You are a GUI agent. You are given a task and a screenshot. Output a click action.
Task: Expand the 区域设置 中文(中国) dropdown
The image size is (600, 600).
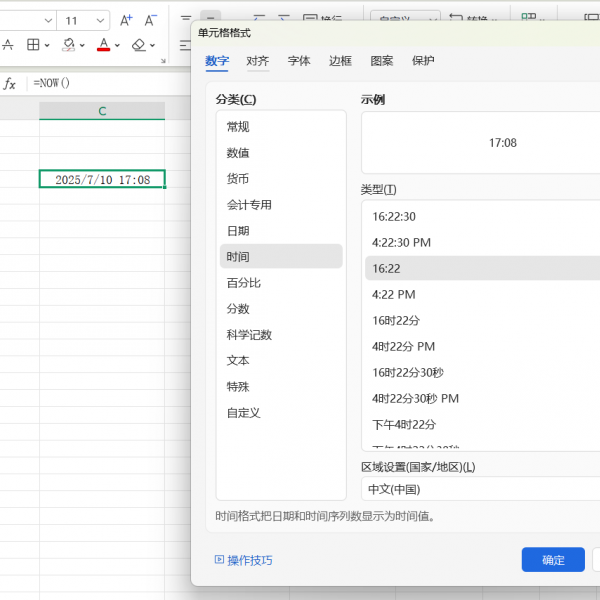480,489
